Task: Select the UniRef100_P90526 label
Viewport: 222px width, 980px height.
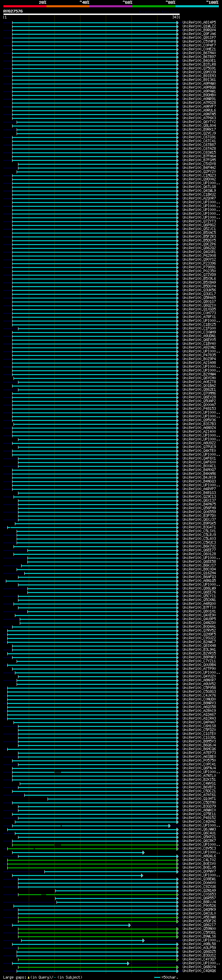Action: [199, 906]
